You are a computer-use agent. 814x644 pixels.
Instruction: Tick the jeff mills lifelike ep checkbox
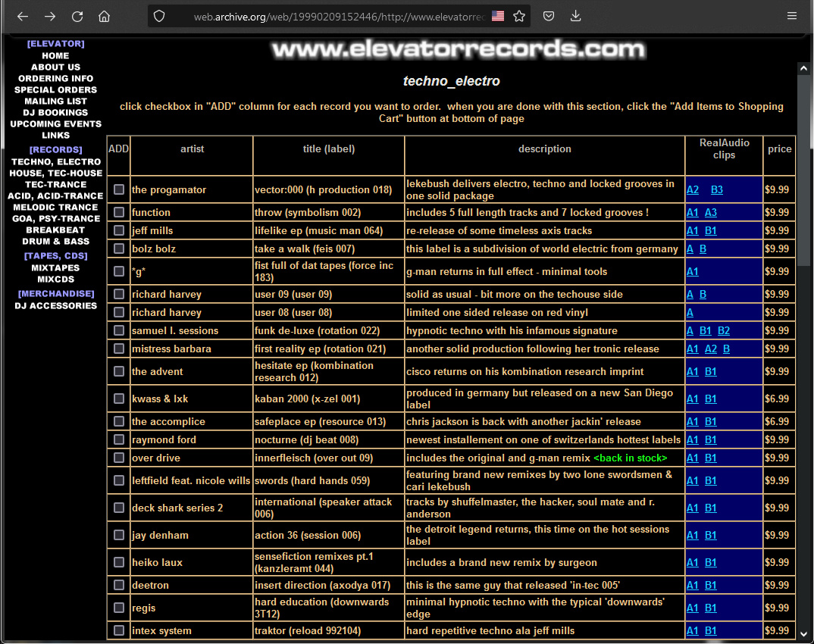pyautogui.click(x=119, y=230)
